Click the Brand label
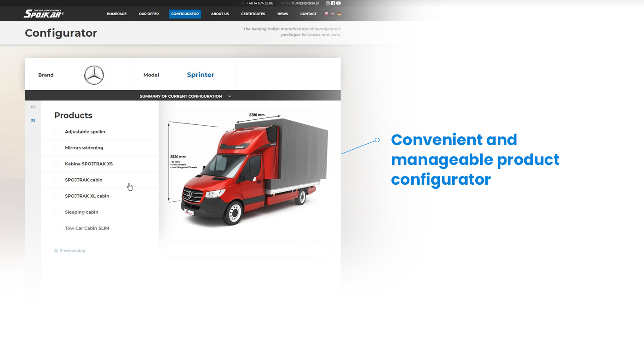644x345 pixels. coord(46,75)
